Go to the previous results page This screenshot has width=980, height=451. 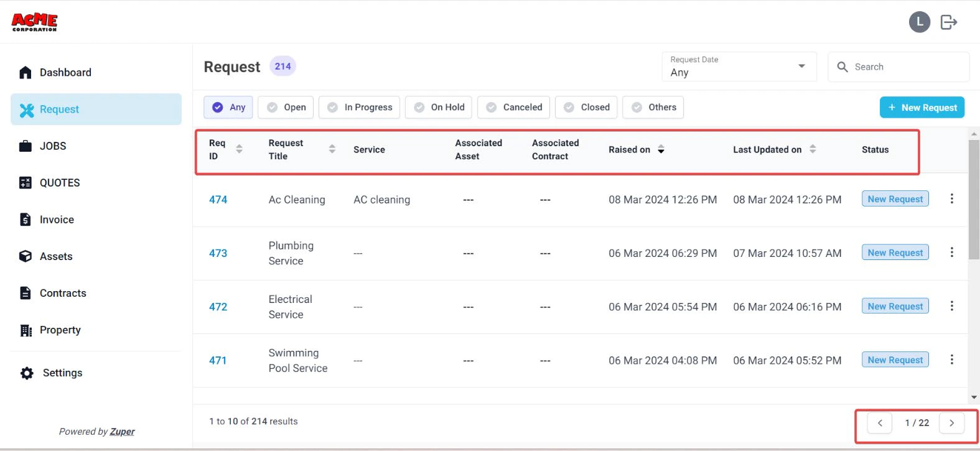click(880, 423)
